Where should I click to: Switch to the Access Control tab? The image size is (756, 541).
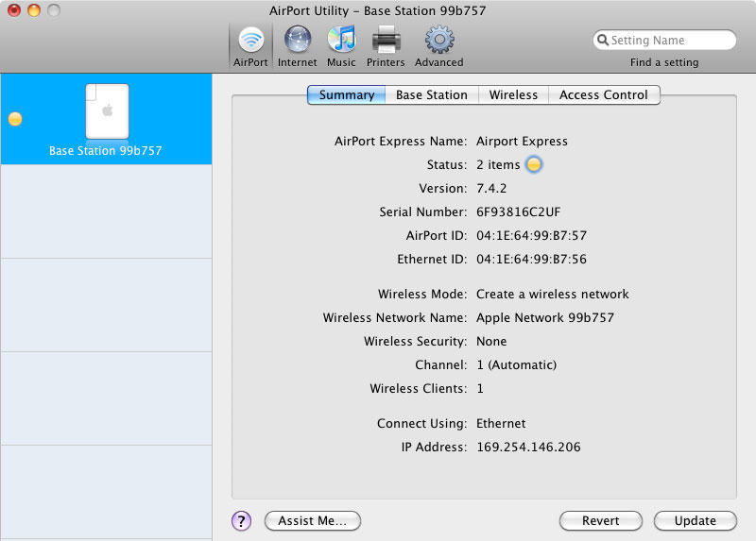coord(604,95)
